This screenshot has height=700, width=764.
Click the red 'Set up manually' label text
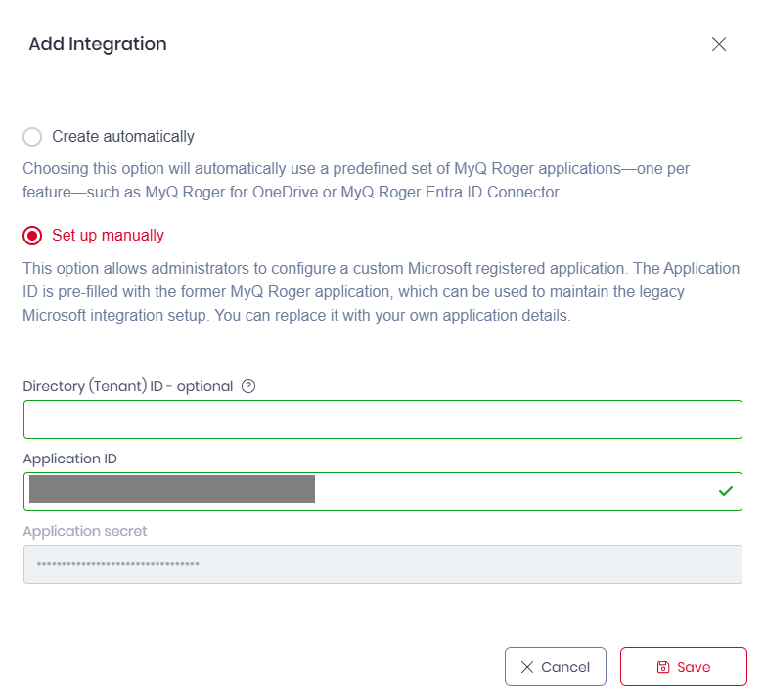108,236
